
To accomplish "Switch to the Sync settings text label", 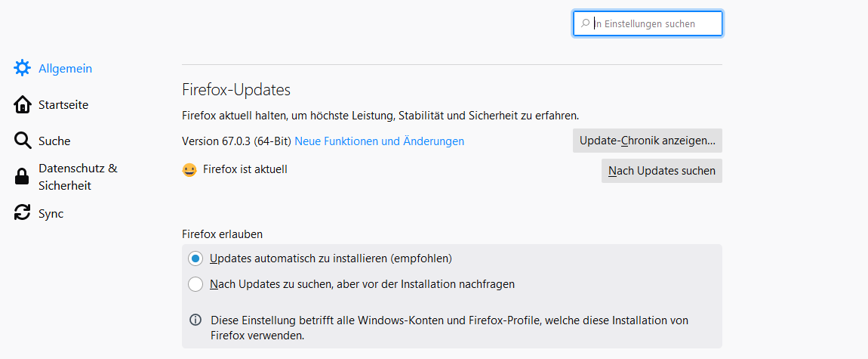I will tap(51, 214).
